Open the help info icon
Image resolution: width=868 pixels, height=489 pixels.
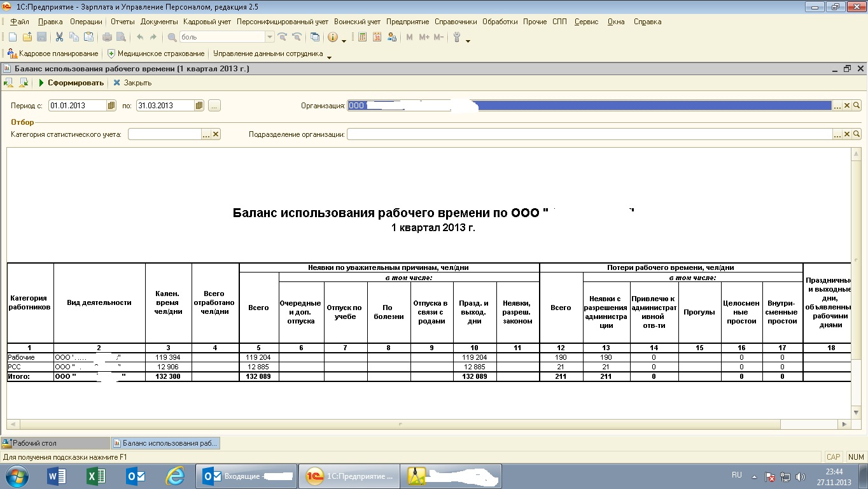pos(333,37)
